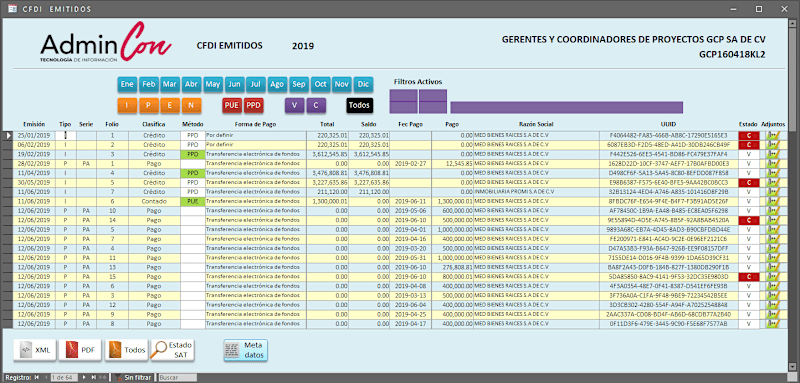Click the wide purple active filter bar
800x383 pixels.
click(566, 107)
